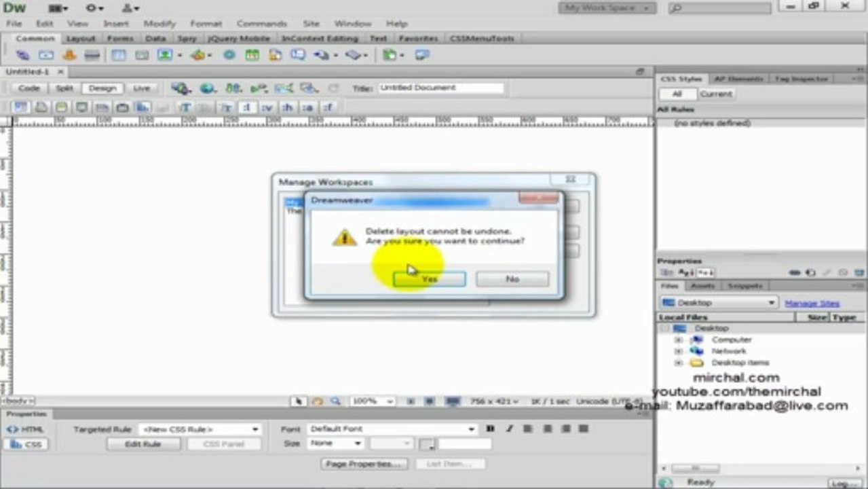Switch to Split view
This screenshot has height=489, width=868.
pyautogui.click(x=64, y=88)
